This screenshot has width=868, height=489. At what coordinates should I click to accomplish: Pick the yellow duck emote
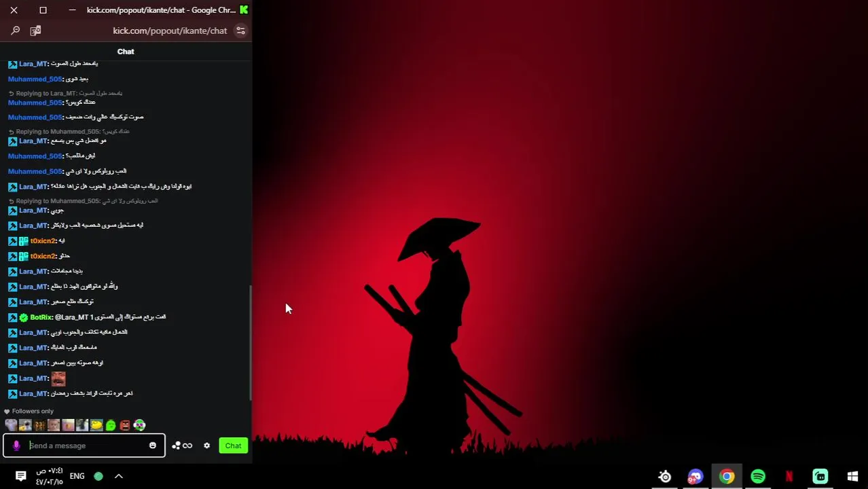click(x=96, y=425)
